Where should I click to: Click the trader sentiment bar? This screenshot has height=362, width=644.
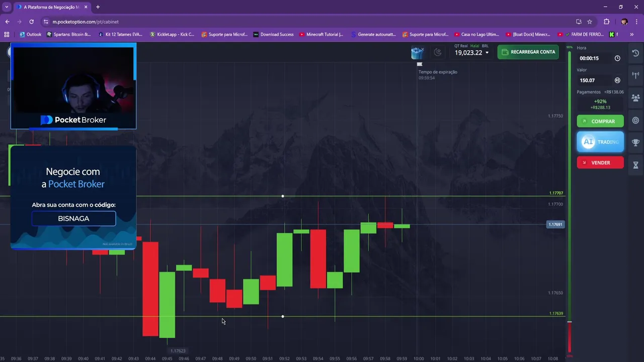tap(570, 201)
